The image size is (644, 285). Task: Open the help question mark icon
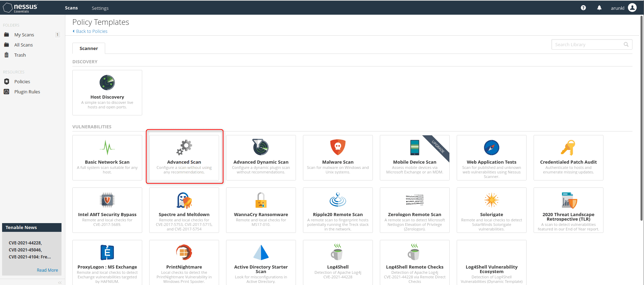[x=583, y=8]
